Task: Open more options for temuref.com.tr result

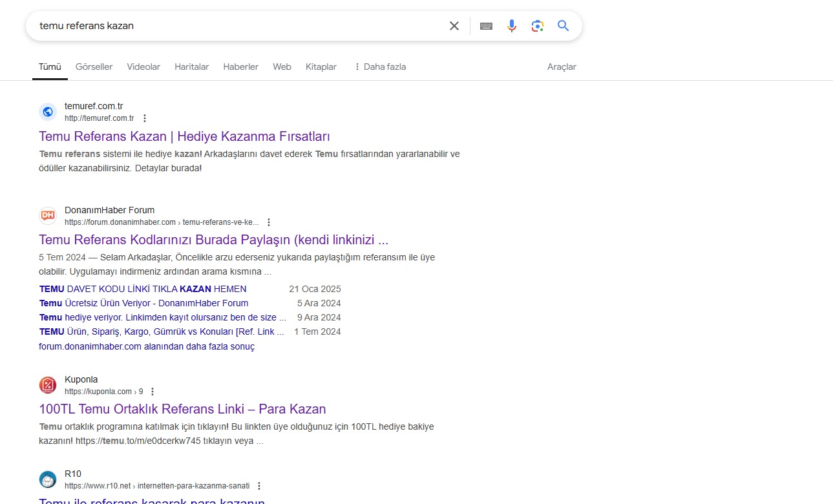Action: (x=145, y=118)
